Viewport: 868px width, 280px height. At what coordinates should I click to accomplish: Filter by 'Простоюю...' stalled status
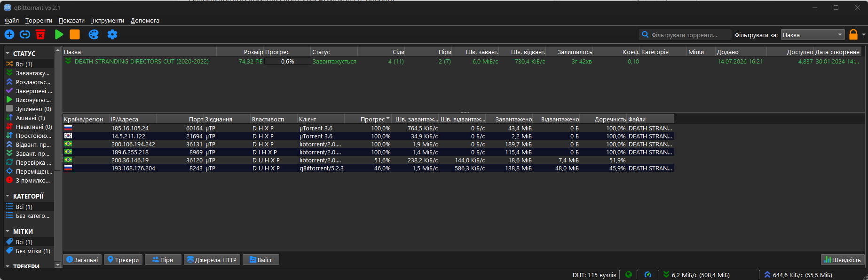[29, 136]
